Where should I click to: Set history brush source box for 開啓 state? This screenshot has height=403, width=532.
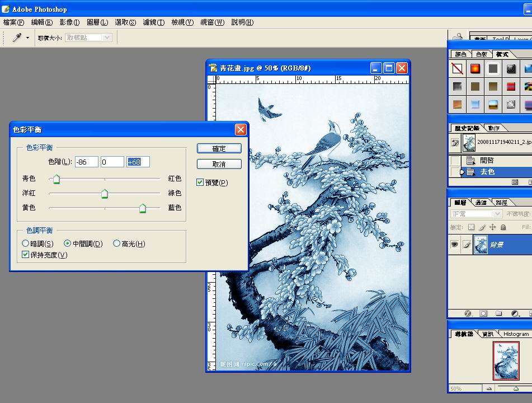click(x=455, y=160)
